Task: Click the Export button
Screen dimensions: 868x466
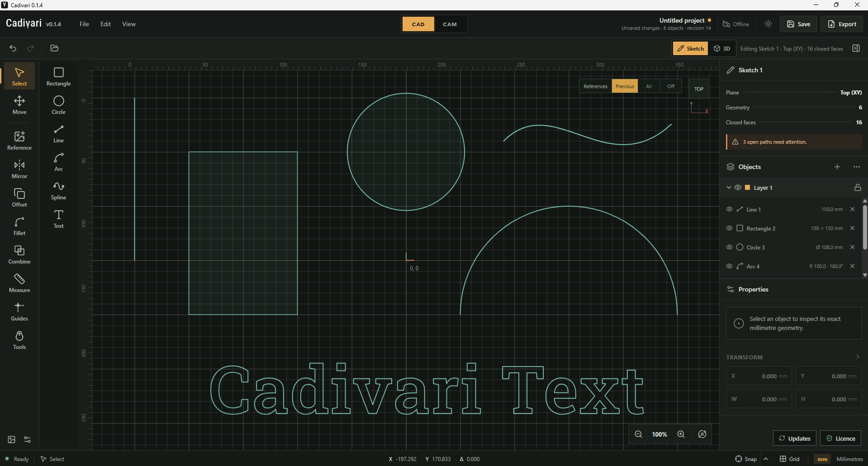Action: (x=842, y=24)
